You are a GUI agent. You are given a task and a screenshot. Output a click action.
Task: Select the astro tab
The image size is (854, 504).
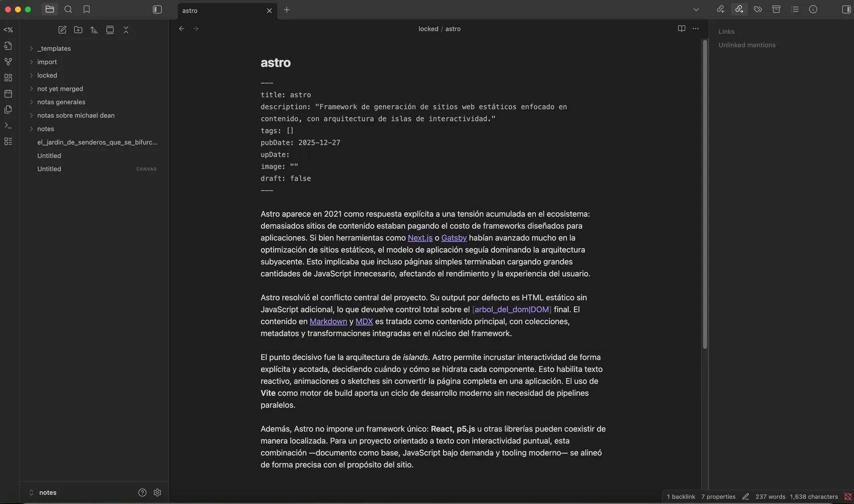pyautogui.click(x=219, y=10)
